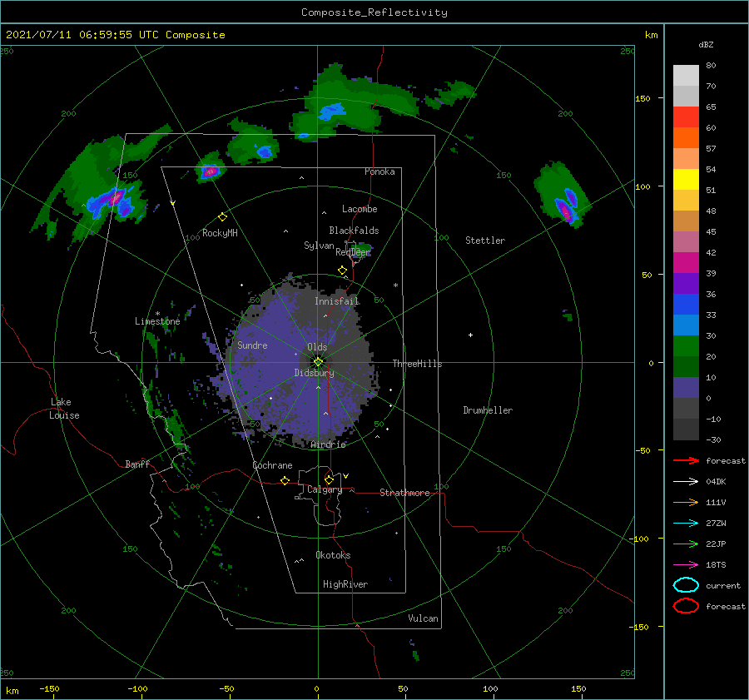This screenshot has width=749, height=700.
Task: Click the ThreeHills town label
Action: coord(417,364)
